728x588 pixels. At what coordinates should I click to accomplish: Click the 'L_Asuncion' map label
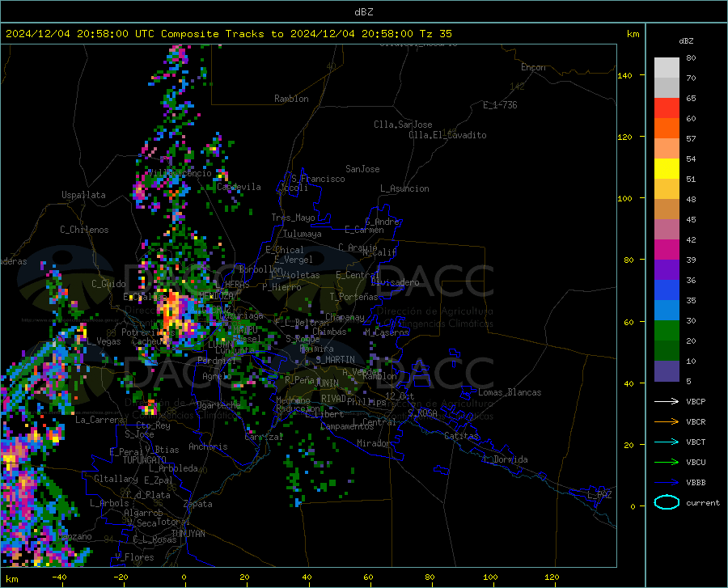(404, 188)
